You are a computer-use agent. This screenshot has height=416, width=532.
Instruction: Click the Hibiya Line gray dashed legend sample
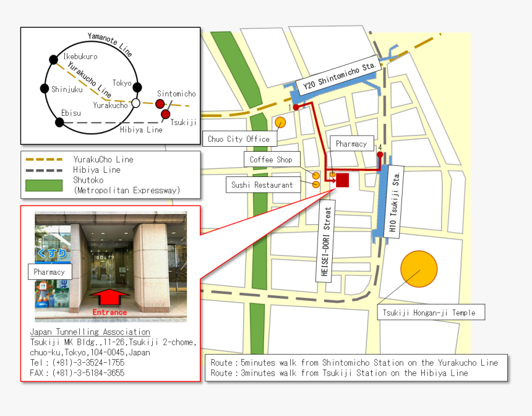coord(44,170)
